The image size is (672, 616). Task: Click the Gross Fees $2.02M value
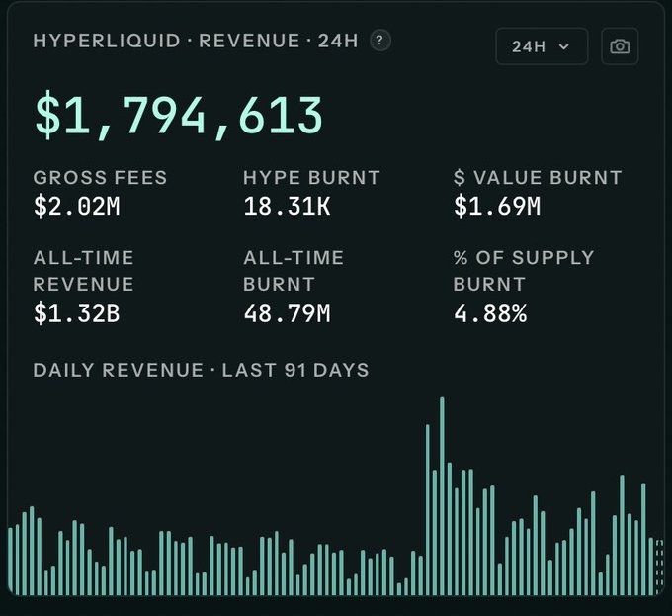tap(77, 206)
